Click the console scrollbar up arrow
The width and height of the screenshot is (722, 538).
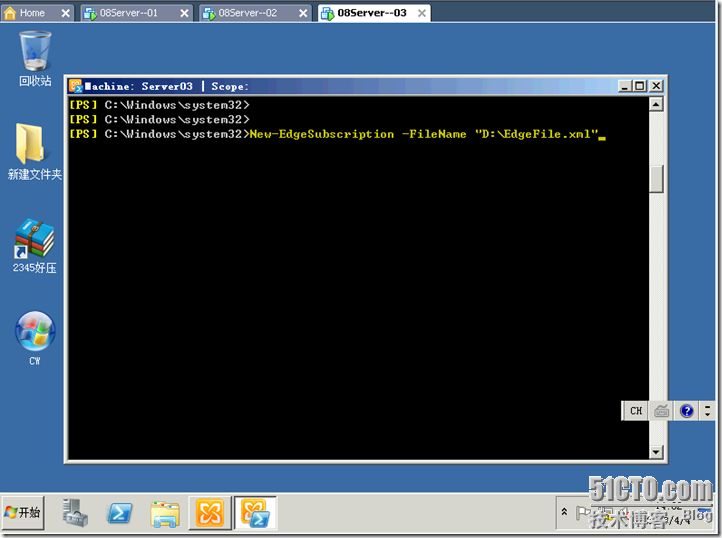coord(656,105)
